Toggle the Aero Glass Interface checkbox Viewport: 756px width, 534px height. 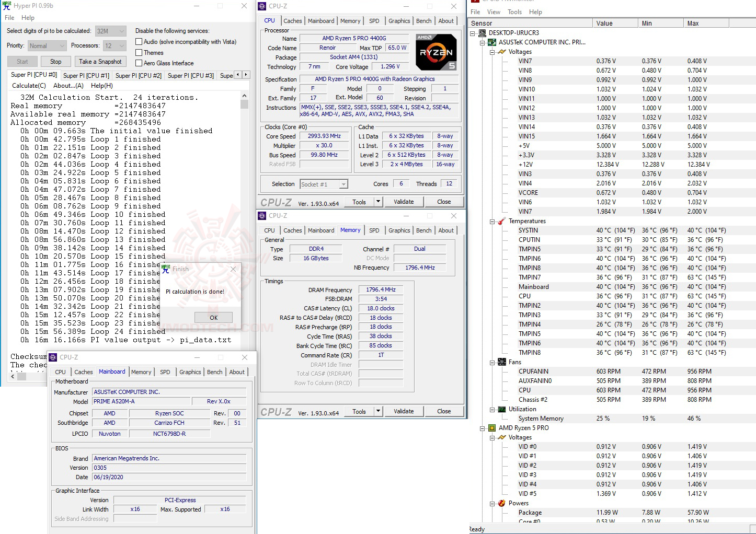click(139, 63)
